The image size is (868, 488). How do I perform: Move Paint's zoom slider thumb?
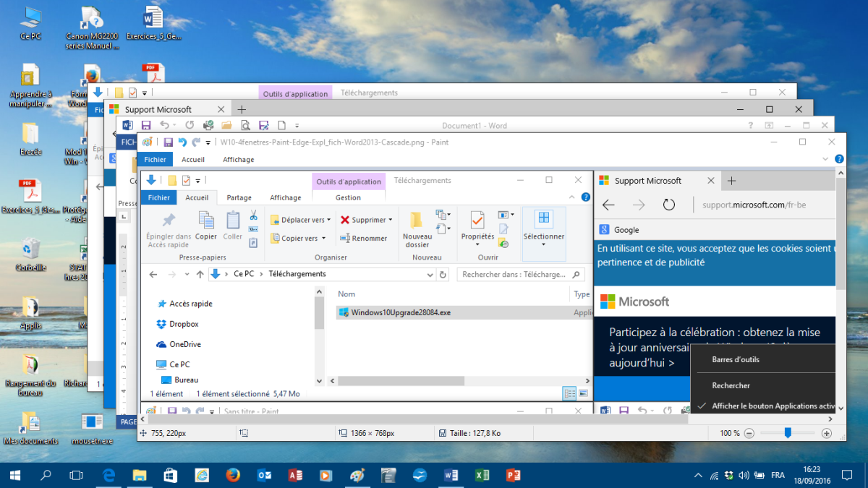788,433
